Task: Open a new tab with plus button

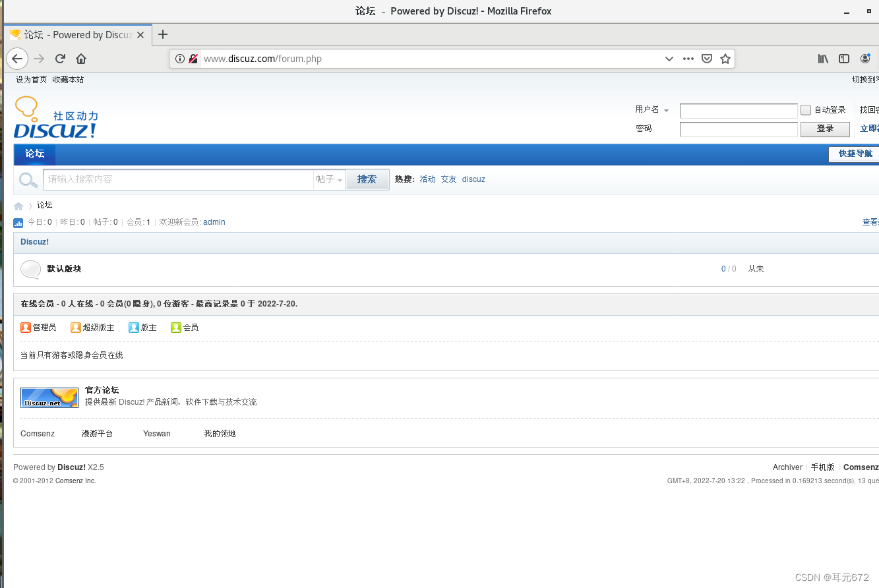Action: [163, 34]
